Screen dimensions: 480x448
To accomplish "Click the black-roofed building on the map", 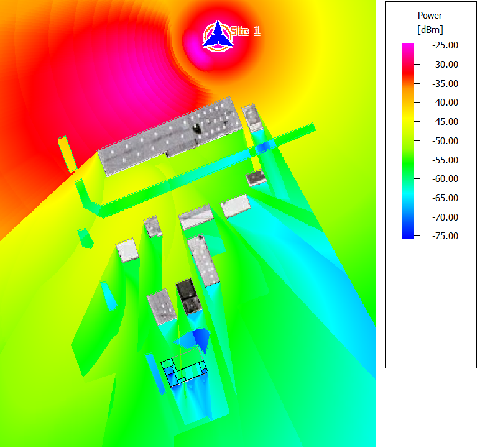I will pyautogui.click(x=187, y=295).
